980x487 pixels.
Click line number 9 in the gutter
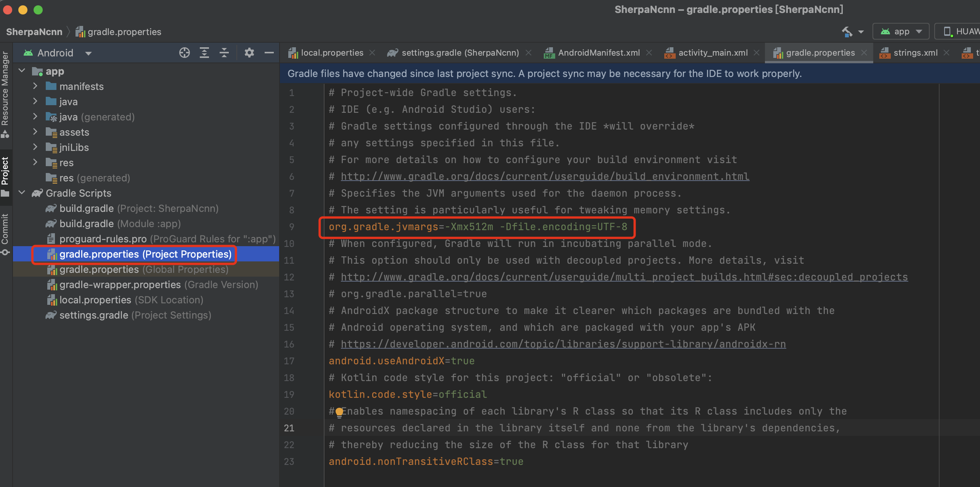pyautogui.click(x=291, y=227)
